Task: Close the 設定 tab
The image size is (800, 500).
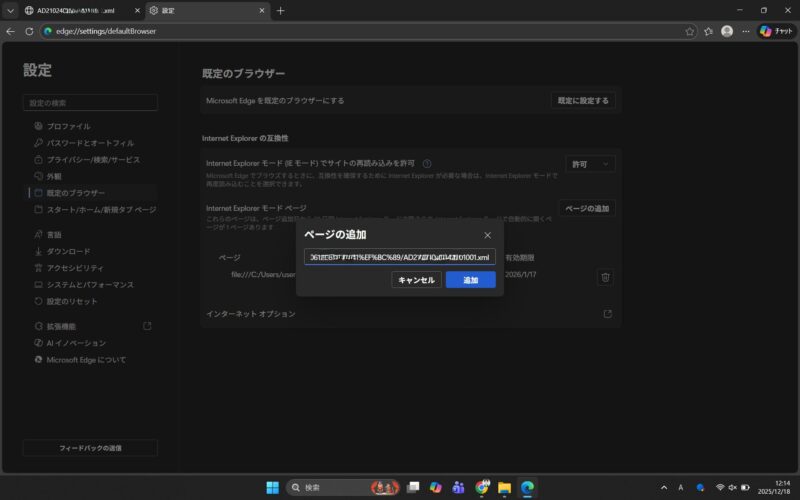Action: (x=262, y=10)
